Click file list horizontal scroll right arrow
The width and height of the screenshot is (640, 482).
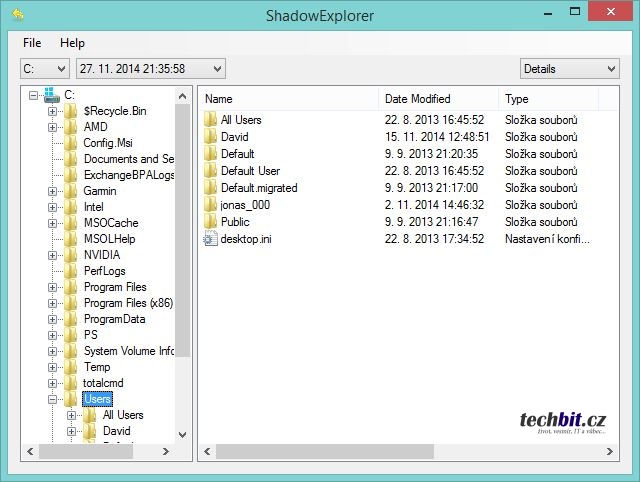(x=609, y=451)
